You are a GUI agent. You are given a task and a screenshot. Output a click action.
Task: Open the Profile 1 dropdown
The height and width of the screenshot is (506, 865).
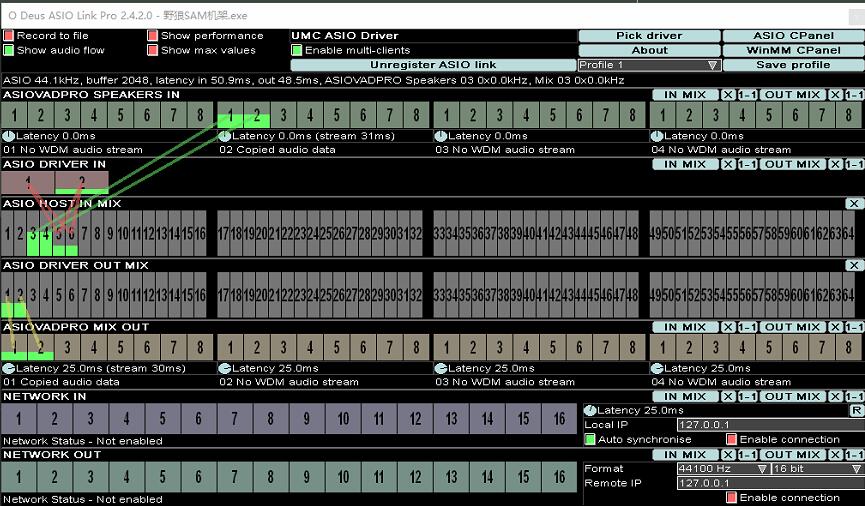coord(649,65)
